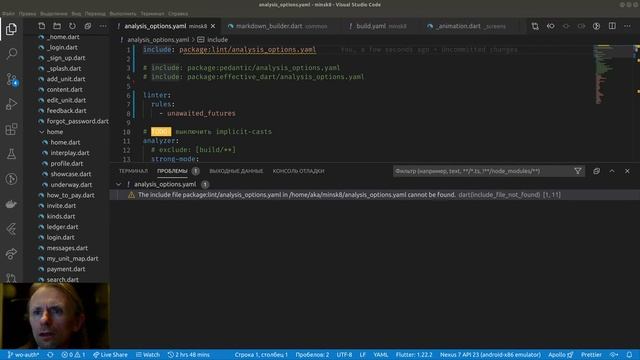Select Nexus 7 API 23 emulator device
The height and width of the screenshot is (360, 640).
[490, 355]
